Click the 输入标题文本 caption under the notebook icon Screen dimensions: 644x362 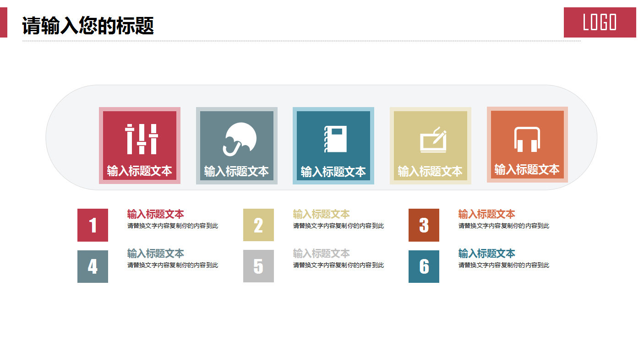333,172
